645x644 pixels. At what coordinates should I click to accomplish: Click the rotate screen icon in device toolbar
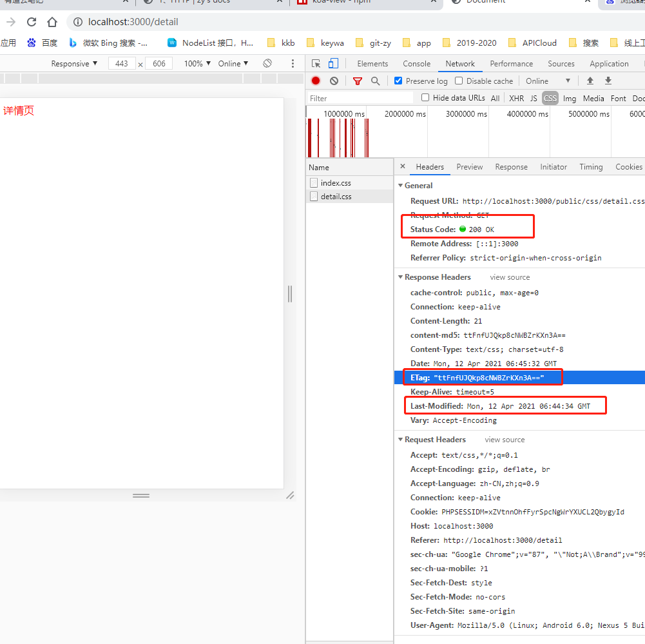click(267, 63)
